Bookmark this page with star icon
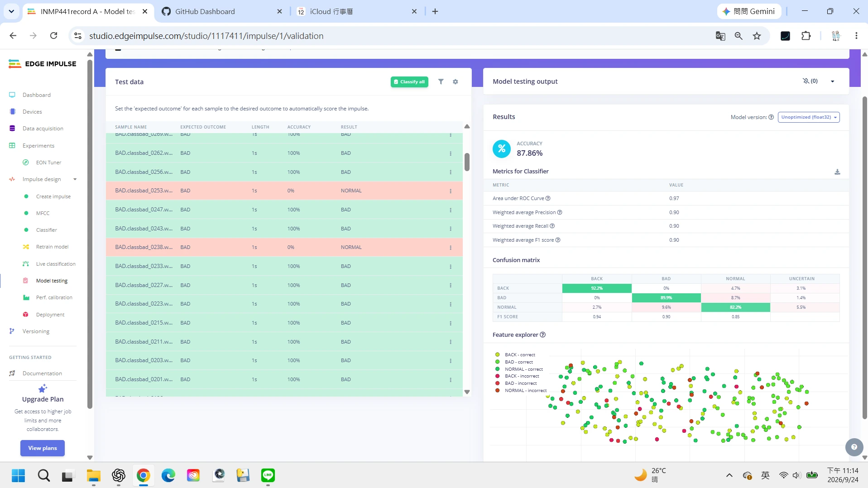Image resolution: width=868 pixels, height=488 pixels. click(x=757, y=36)
